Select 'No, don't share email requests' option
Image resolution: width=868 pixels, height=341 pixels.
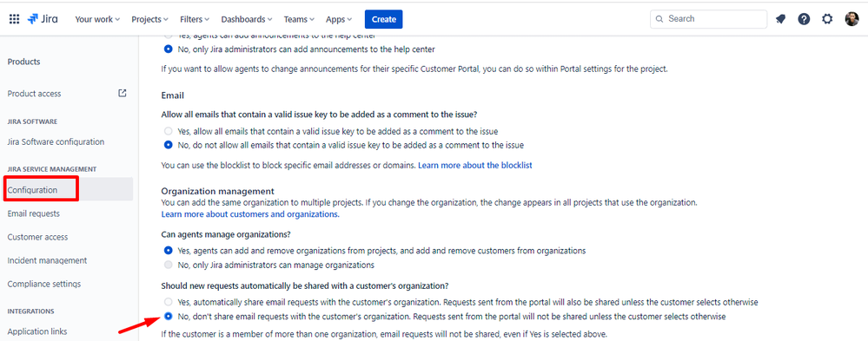[169, 317]
